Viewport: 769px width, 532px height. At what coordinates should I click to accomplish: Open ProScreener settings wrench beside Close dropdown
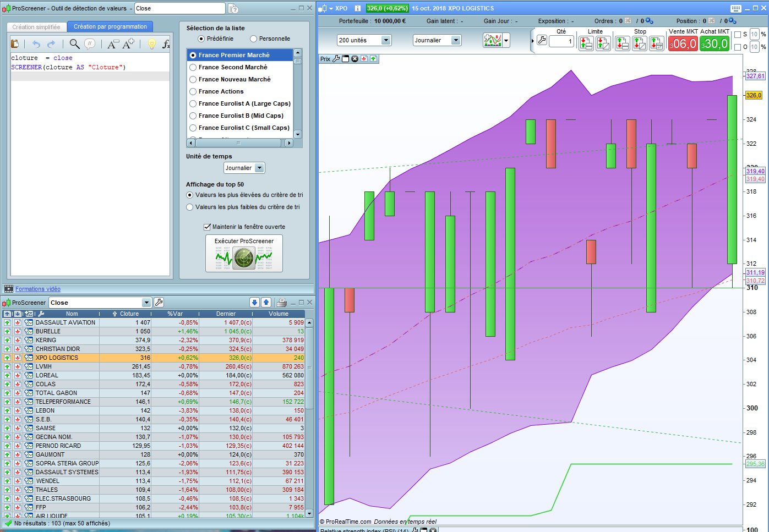tap(159, 302)
